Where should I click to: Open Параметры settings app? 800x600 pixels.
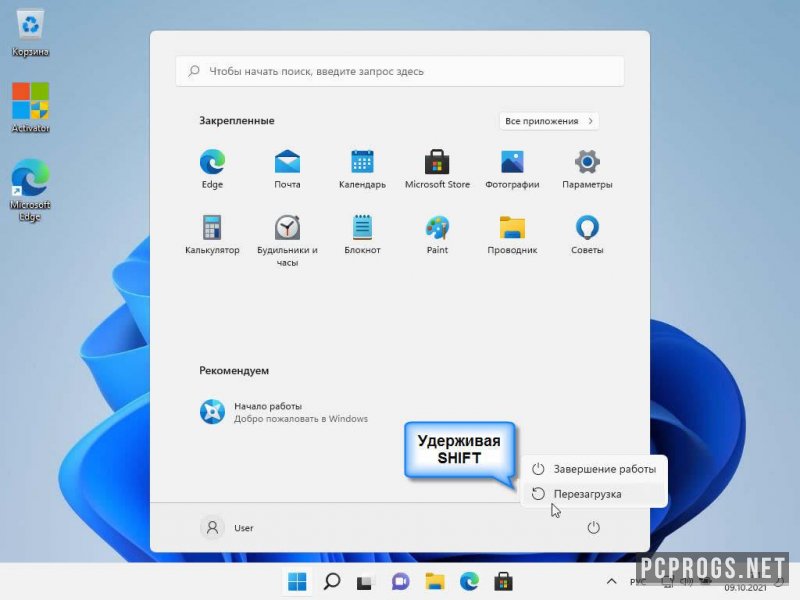point(587,169)
